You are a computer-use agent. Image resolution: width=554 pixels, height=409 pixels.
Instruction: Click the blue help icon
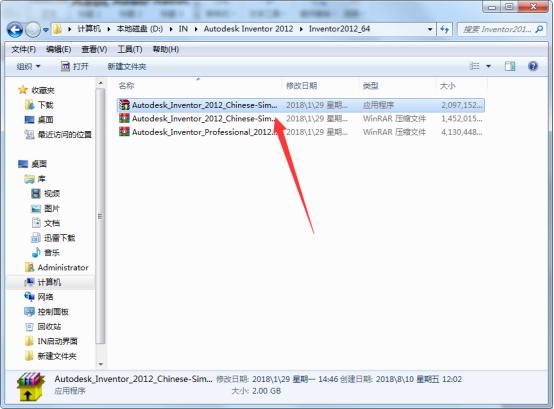tap(533, 66)
